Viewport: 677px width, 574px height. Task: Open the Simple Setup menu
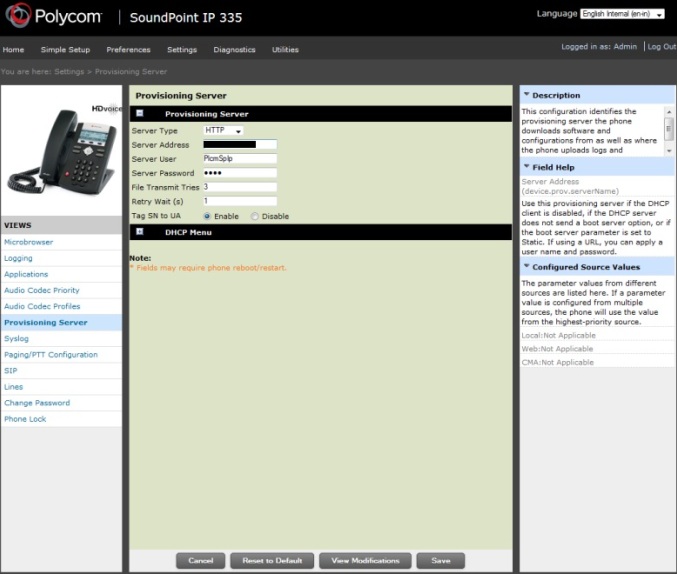(x=65, y=50)
